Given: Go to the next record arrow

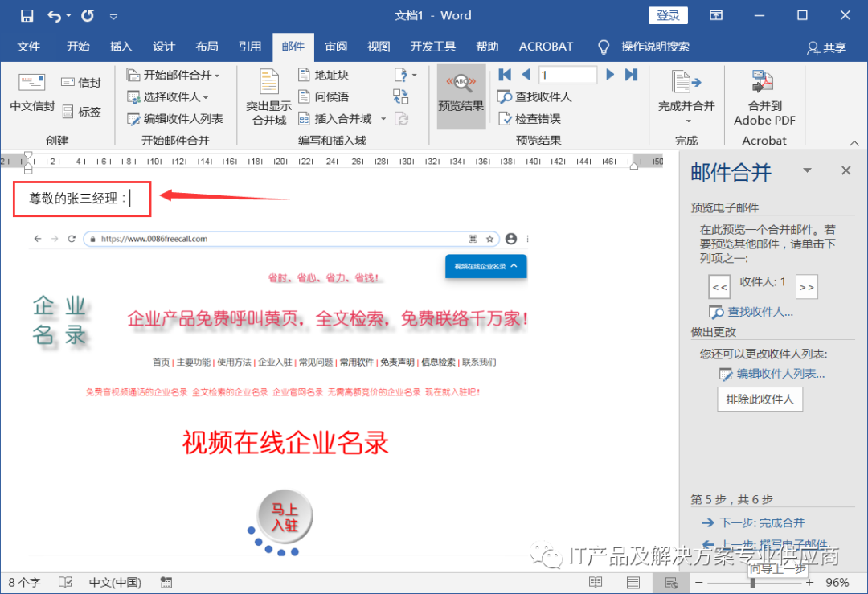Looking at the screenshot, I should coord(610,74).
